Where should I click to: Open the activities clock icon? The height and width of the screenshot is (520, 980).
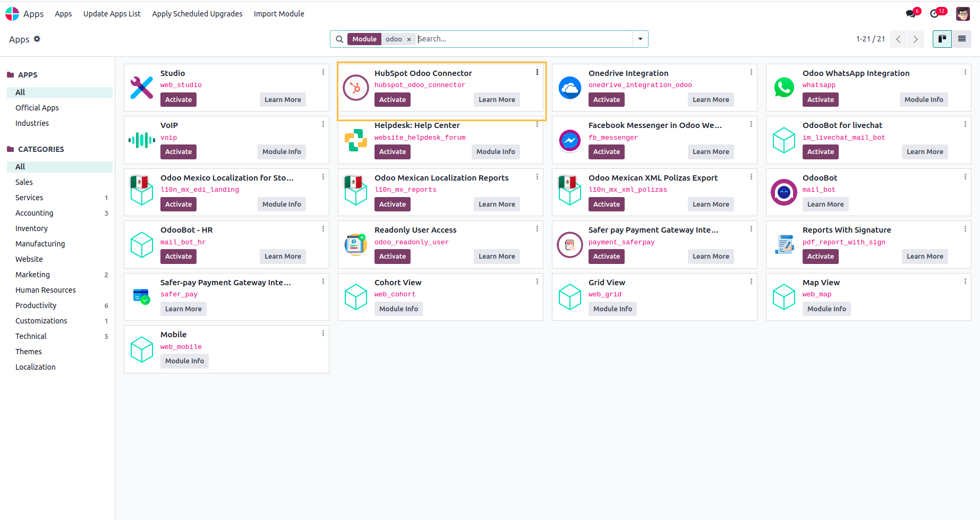(x=935, y=14)
